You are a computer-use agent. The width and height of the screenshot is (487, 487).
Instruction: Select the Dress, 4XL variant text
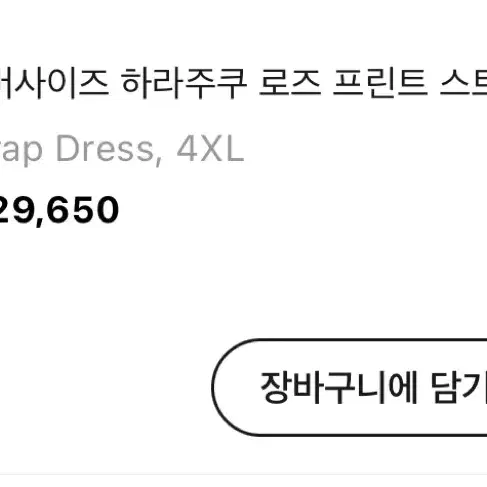coord(150,149)
